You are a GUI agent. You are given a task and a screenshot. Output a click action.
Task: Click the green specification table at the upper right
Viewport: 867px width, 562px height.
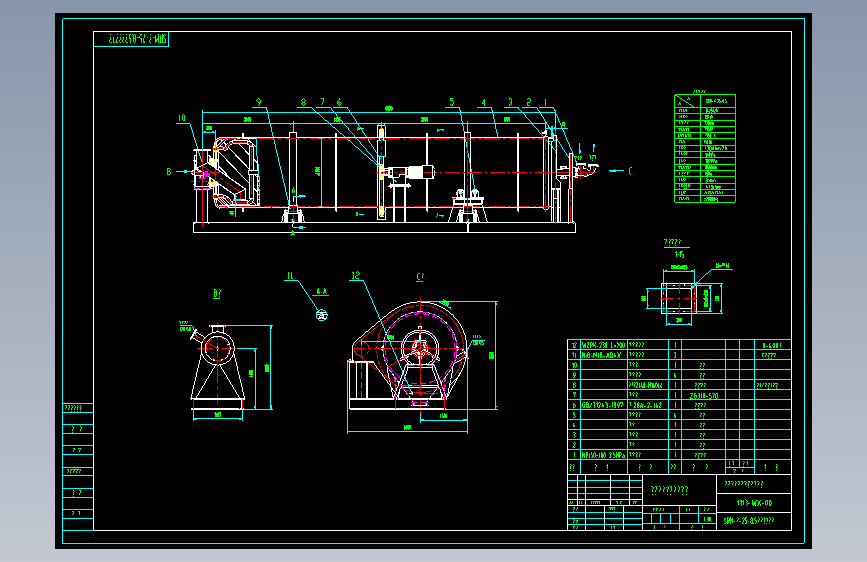[705, 148]
